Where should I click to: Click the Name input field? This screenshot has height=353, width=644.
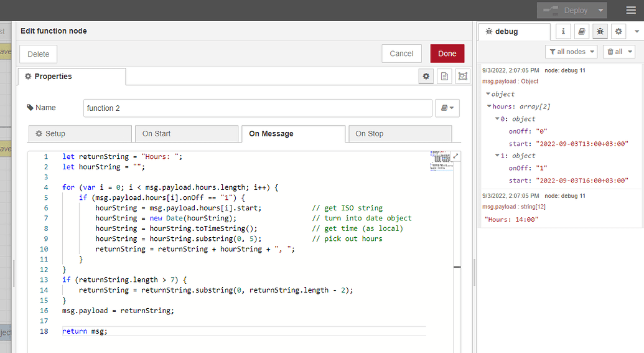pos(258,108)
